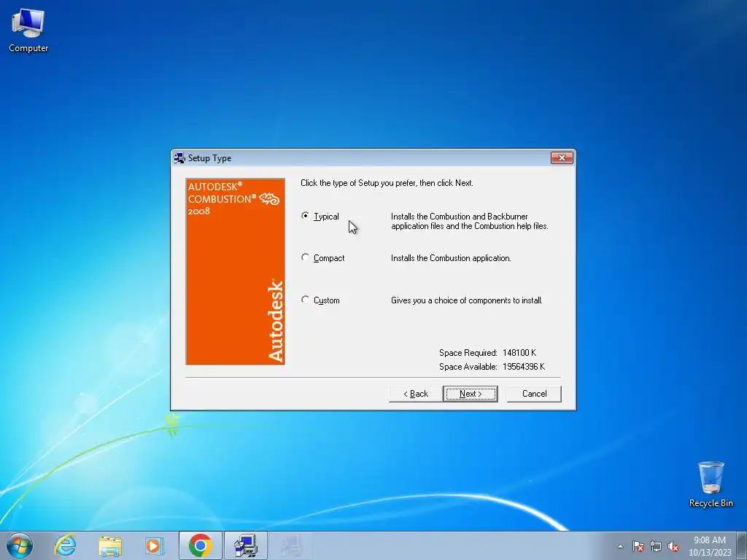Show hidden system tray icons

(620, 546)
